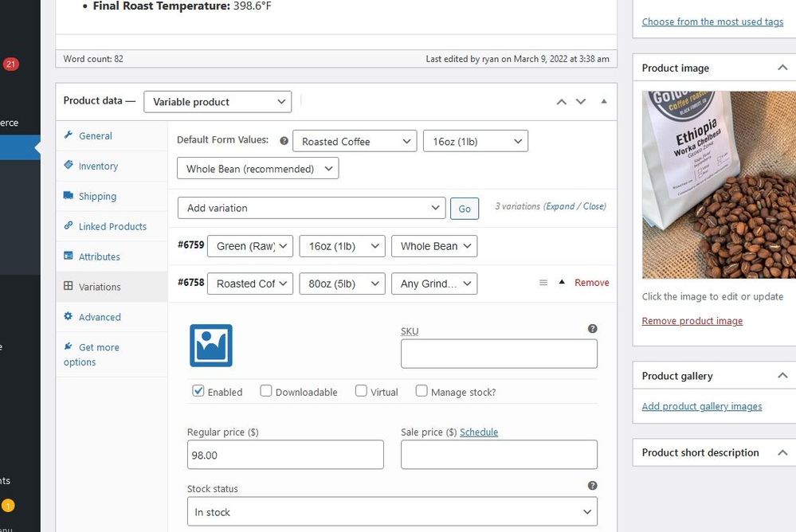Switch to the Inventory tab
Screen dimensions: 796x532
98,166
